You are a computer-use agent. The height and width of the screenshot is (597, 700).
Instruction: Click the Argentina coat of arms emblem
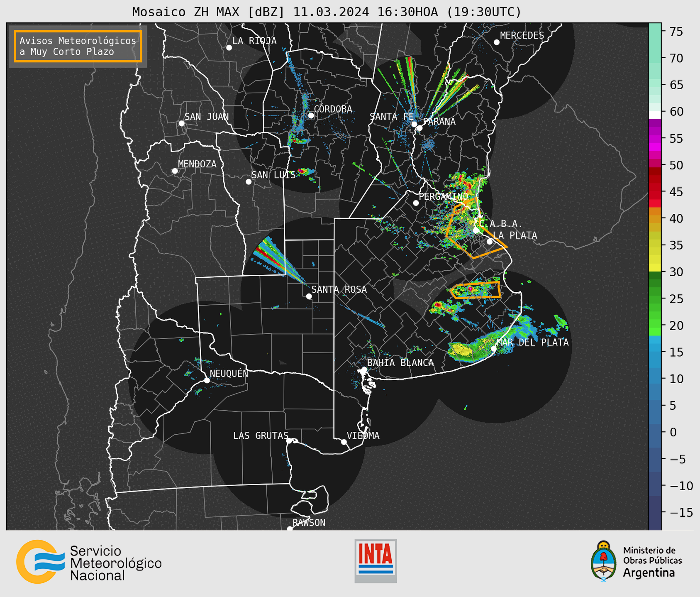pyautogui.click(x=604, y=561)
